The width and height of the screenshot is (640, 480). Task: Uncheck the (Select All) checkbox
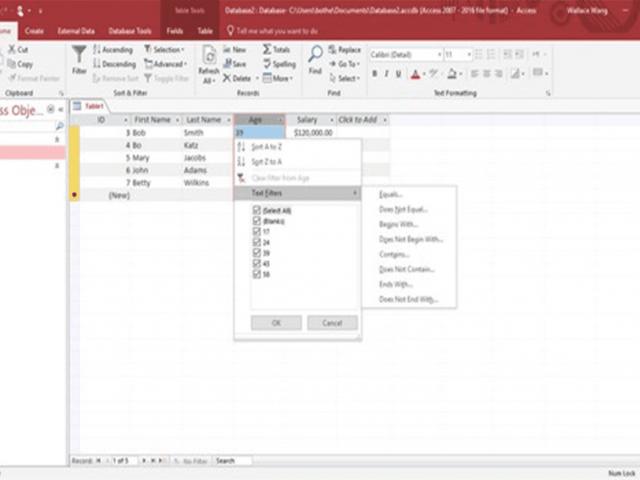pyautogui.click(x=257, y=211)
